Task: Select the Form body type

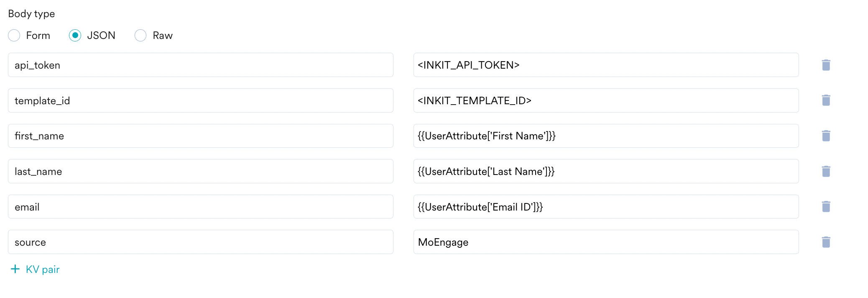Action: [14, 36]
